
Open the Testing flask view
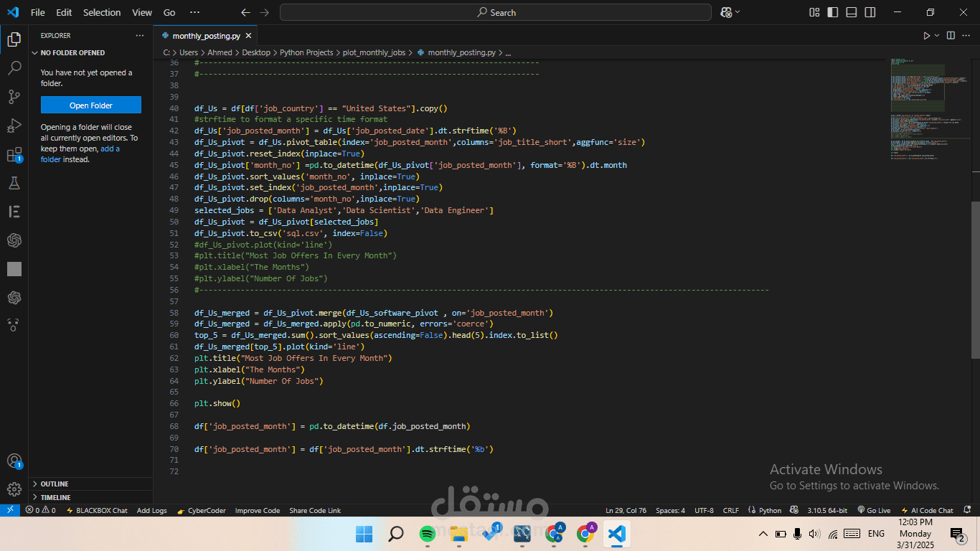pyautogui.click(x=14, y=183)
